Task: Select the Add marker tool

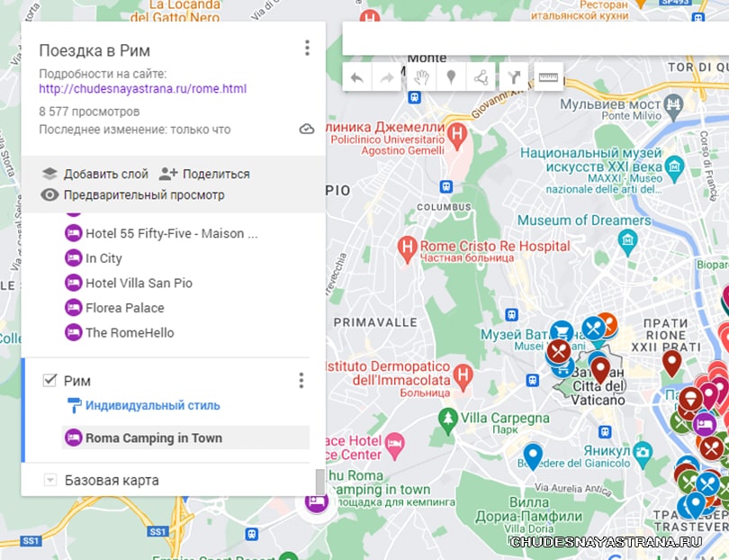Action: pos(451,77)
